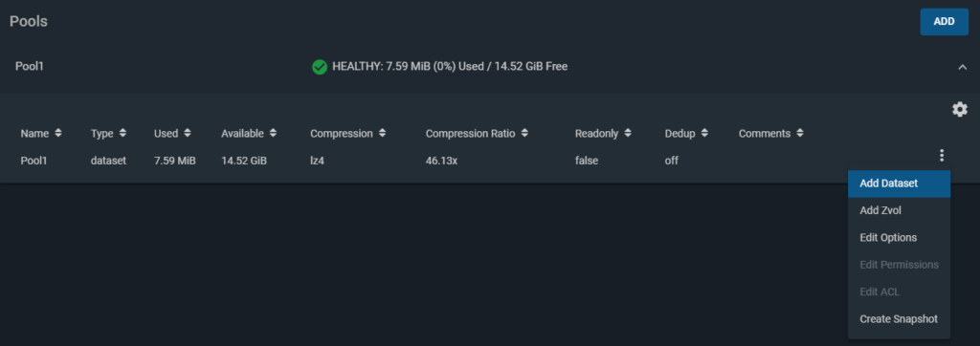Viewport: 980px width, 346px height.
Task: Click the Compression column header
Action: click(342, 133)
